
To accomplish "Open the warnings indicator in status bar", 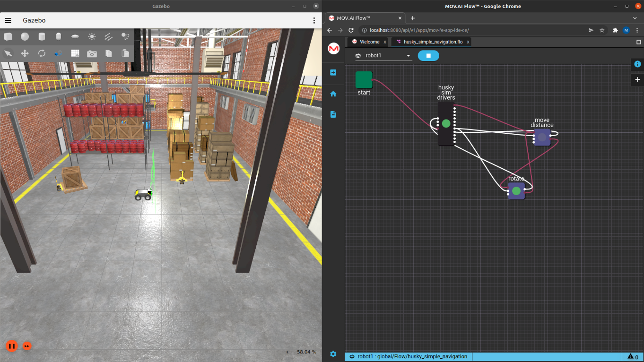I will [x=633, y=357].
